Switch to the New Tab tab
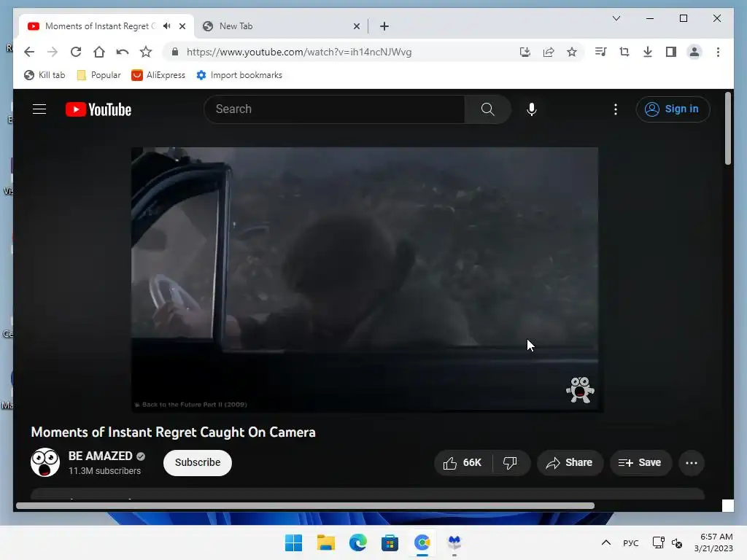The image size is (747, 560). [x=281, y=26]
